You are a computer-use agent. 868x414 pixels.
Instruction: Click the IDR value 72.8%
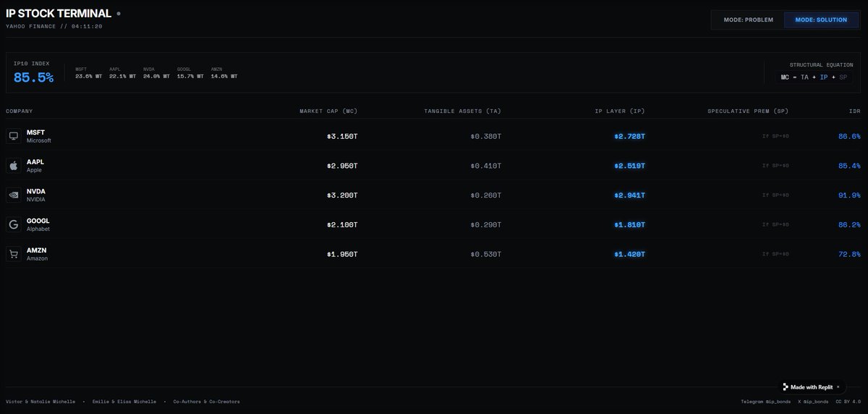click(x=849, y=254)
